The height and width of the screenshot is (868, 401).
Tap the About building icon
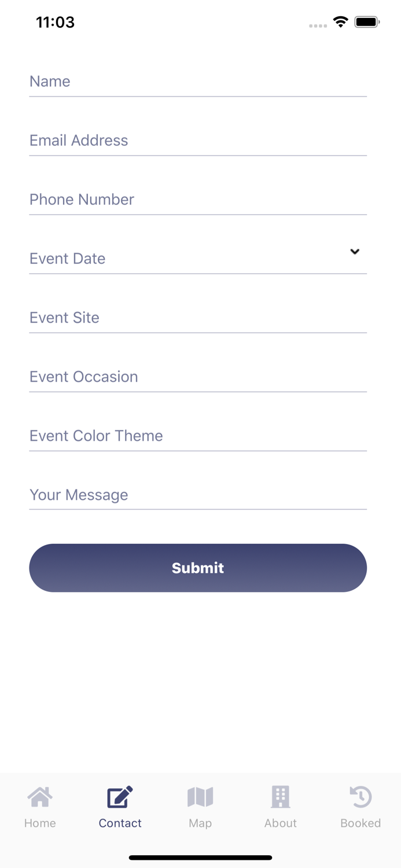tap(280, 797)
